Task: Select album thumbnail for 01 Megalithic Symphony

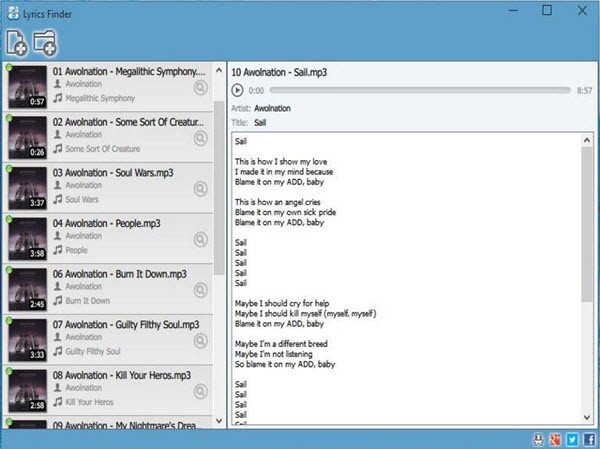Action: coord(28,87)
